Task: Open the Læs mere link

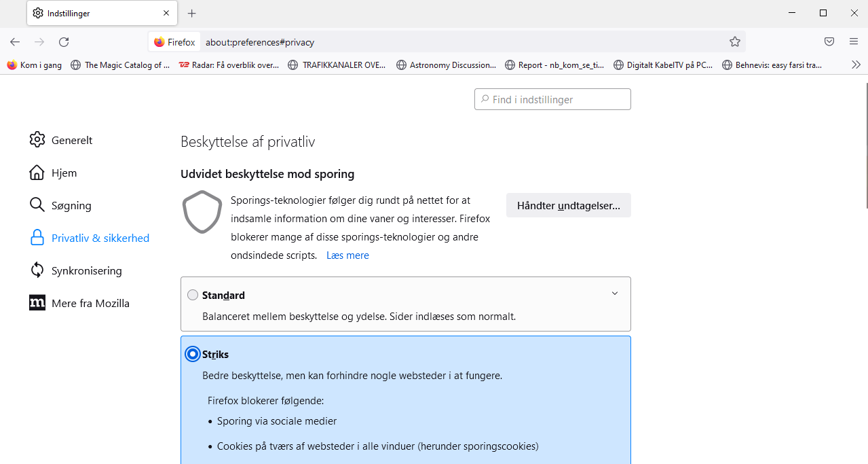Action: 347,255
